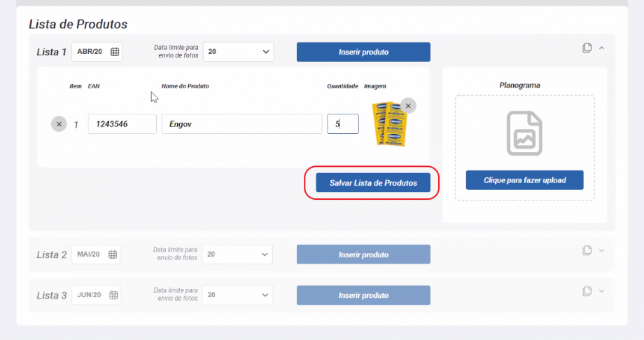Delete the Engov product image

coord(408,106)
